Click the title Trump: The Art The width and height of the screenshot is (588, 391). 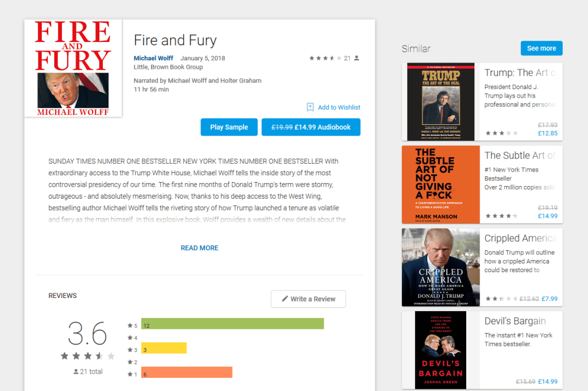pyautogui.click(x=520, y=72)
